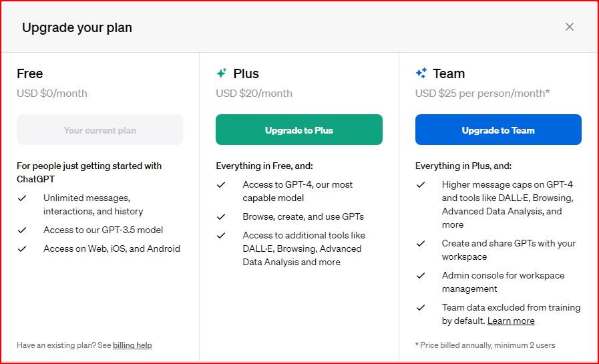Click the green sparkle icon beside Plus

[x=222, y=73]
